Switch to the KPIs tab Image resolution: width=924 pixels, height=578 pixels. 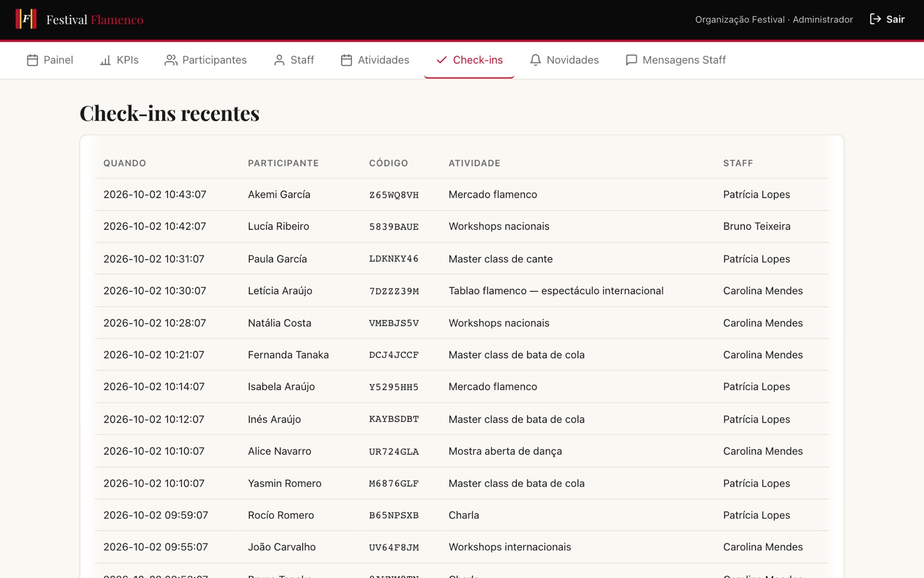point(119,60)
